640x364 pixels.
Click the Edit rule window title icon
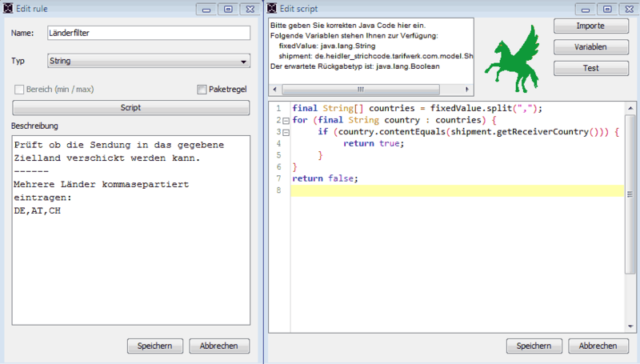tap(6, 9)
